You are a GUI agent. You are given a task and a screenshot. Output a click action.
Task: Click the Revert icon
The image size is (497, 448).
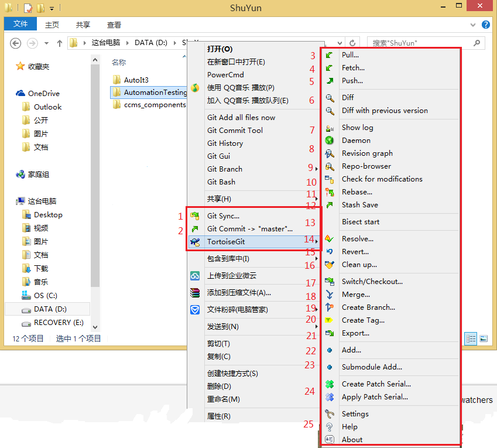coord(330,252)
